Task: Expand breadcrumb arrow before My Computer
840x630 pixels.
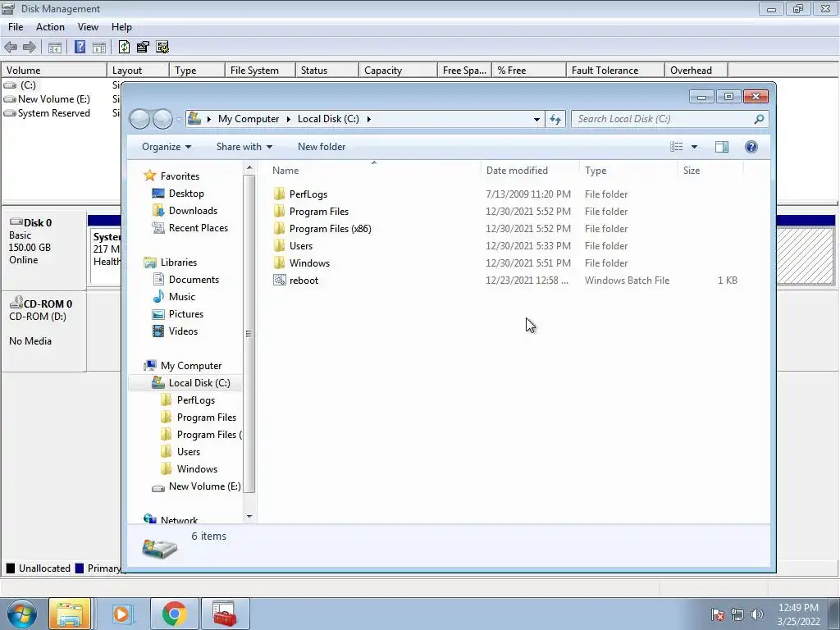Action: (209, 119)
